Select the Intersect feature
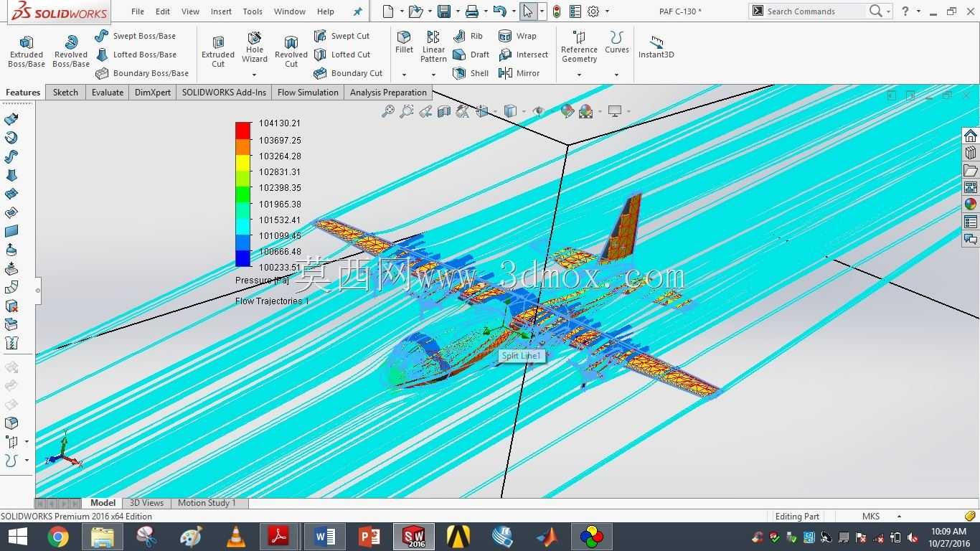980x551 pixels. [x=523, y=55]
